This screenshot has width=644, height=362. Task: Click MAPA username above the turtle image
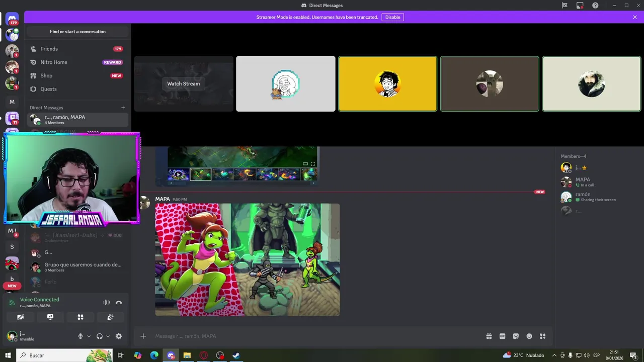[163, 199]
